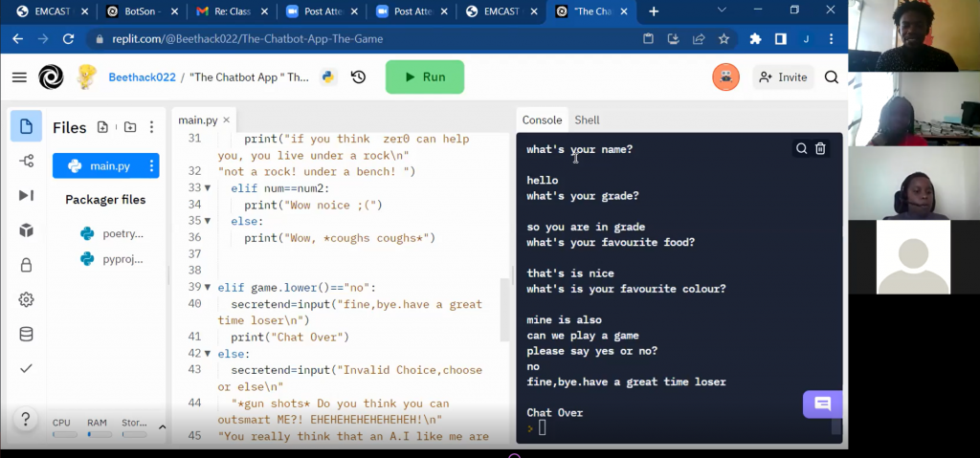
Task: Click the green Run button
Action: point(424,76)
